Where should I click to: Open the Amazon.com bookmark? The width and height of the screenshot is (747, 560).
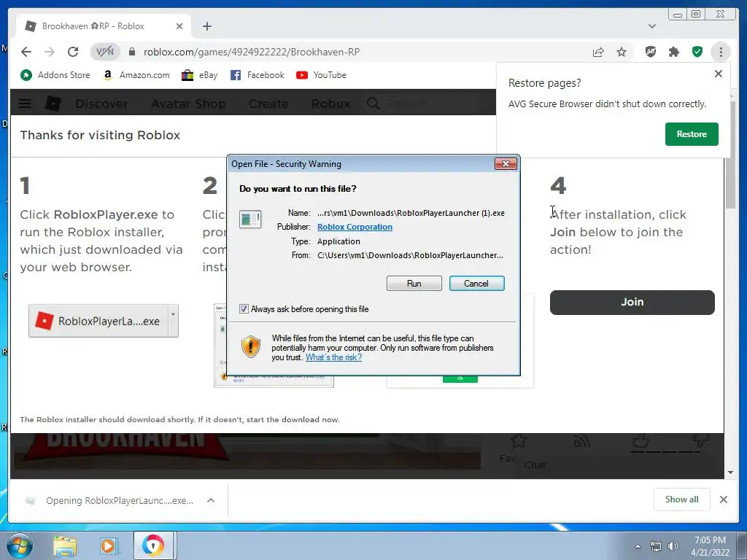pyautogui.click(x=136, y=75)
